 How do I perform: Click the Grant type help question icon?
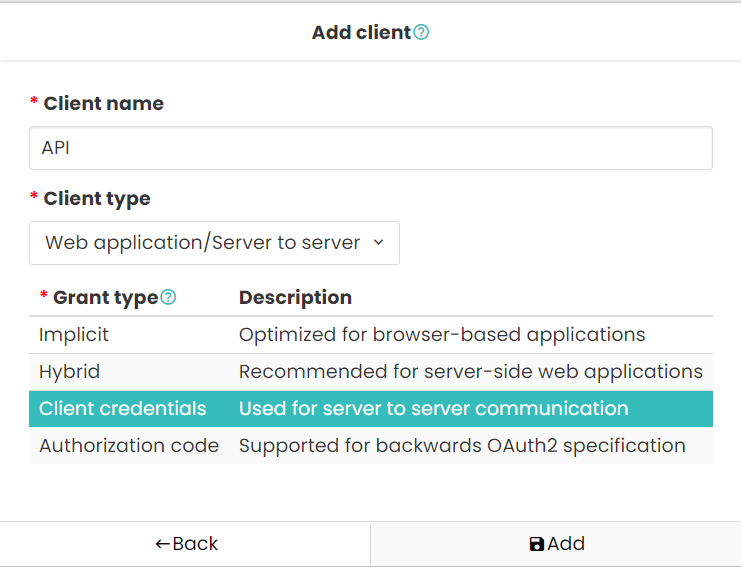(x=168, y=297)
